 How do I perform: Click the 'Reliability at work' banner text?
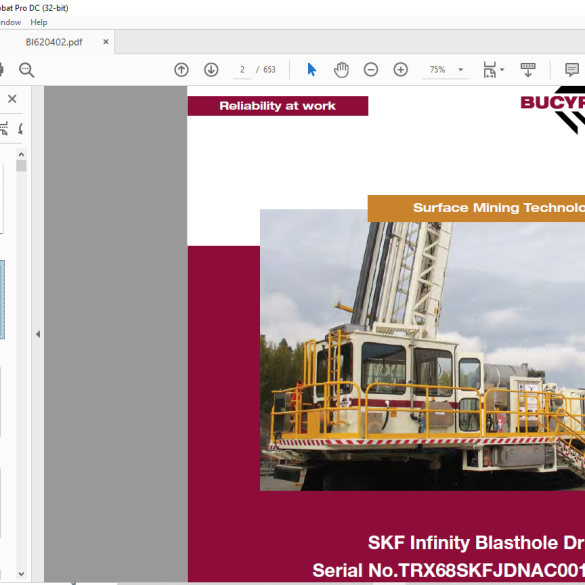click(277, 106)
